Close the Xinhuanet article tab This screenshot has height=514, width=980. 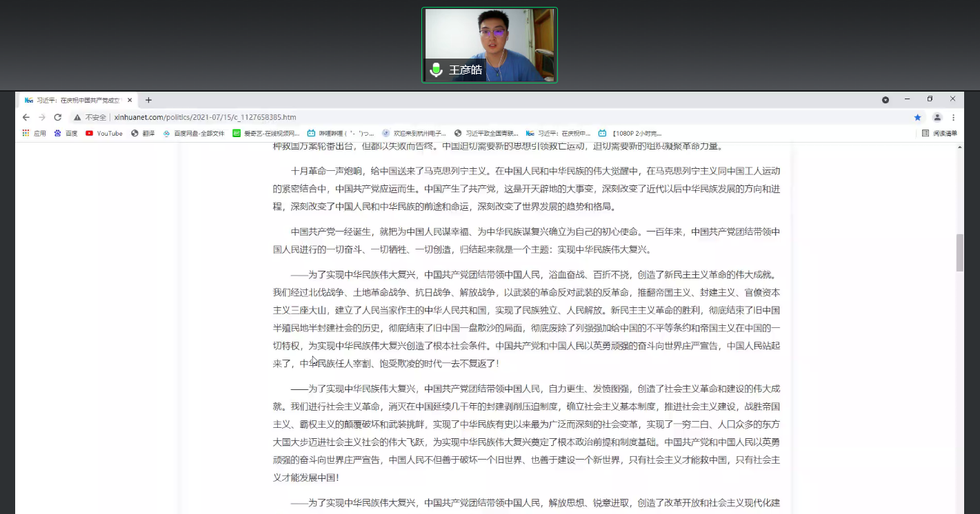(130, 100)
